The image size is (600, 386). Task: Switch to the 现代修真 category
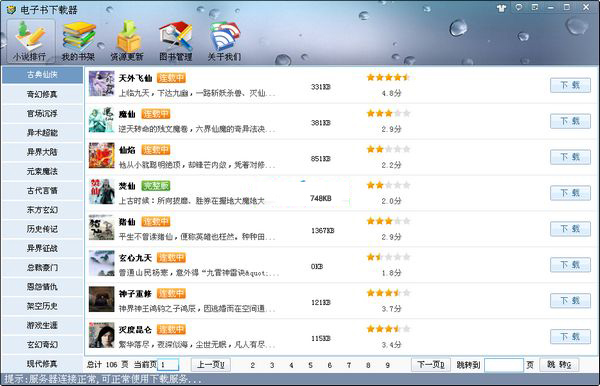click(x=42, y=363)
